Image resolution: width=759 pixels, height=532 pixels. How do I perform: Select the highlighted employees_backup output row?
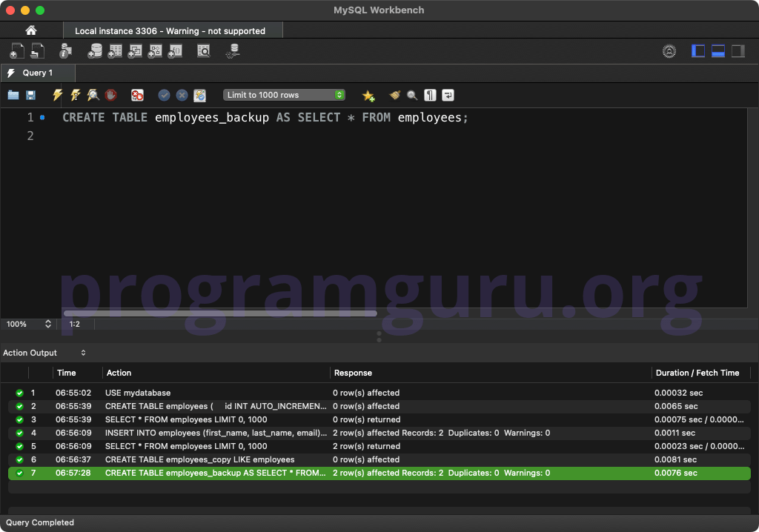[379, 473]
